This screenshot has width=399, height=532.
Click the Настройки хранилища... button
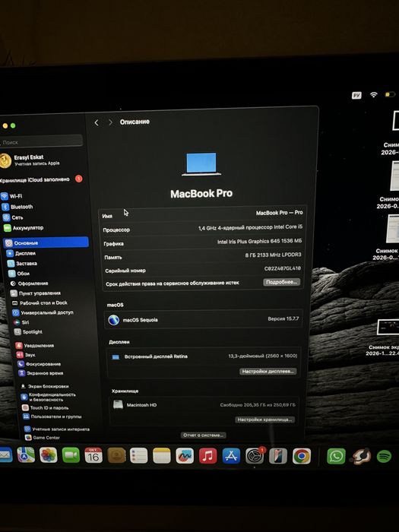pos(264,420)
